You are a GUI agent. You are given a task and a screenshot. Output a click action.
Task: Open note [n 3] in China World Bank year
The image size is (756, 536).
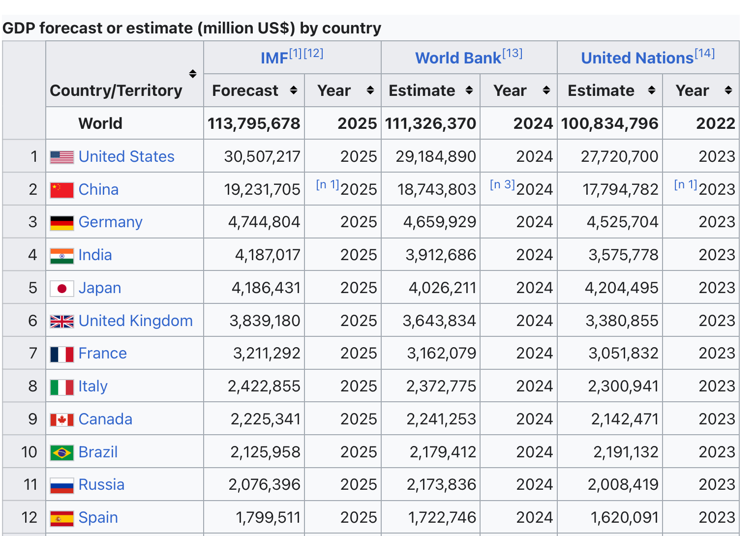coord(503,185)
